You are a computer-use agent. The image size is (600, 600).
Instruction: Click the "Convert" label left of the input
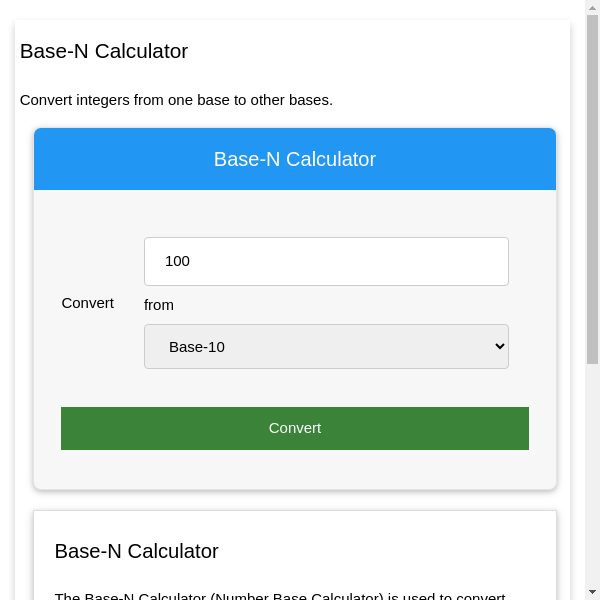tap(88, 303)
